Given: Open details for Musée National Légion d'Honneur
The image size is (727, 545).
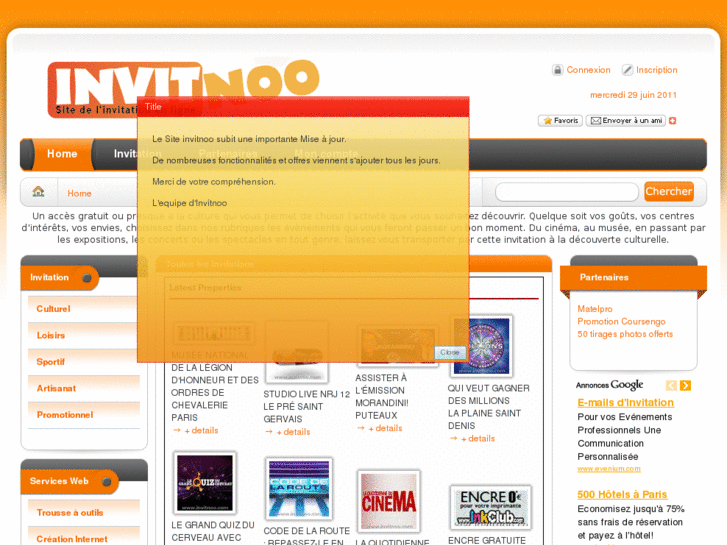Looking at the screenshot, I should click(201, 430).
